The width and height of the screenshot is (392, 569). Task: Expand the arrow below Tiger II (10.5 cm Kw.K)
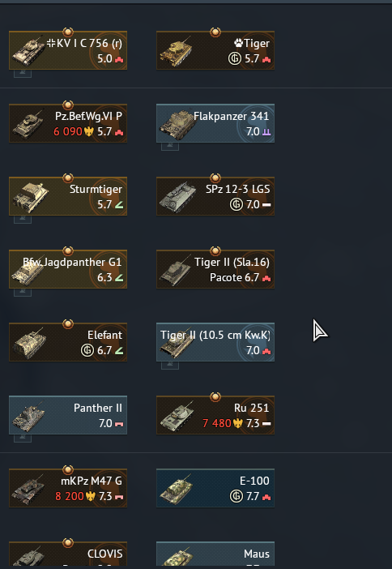click(x=170, y=365)
